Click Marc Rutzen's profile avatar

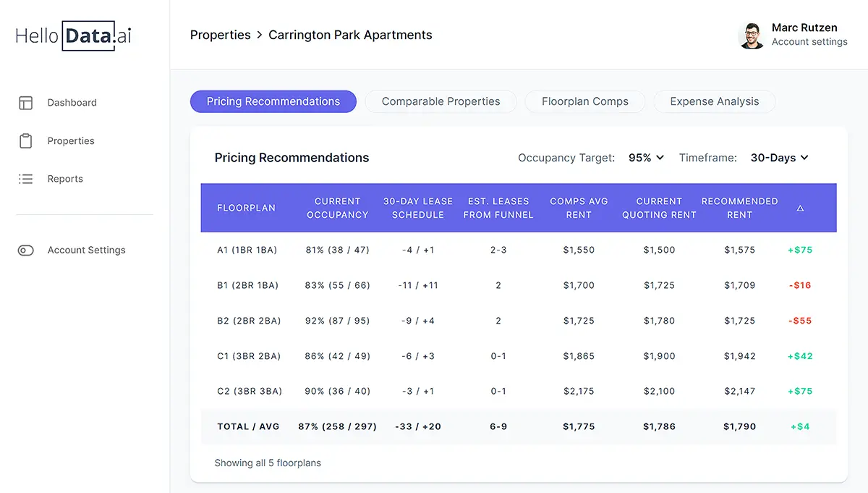pyautogui.click(x=752, y=35)
